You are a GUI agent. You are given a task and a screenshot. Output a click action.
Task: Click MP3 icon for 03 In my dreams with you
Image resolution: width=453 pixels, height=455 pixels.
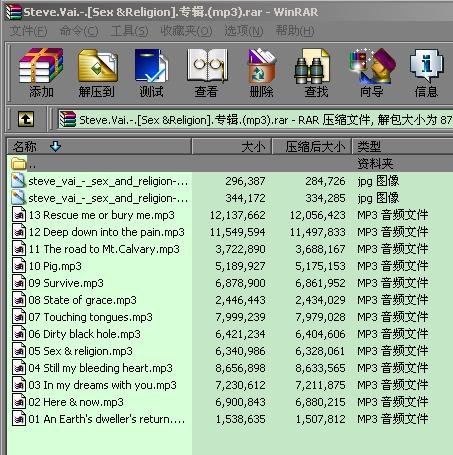tap(19, 385)
